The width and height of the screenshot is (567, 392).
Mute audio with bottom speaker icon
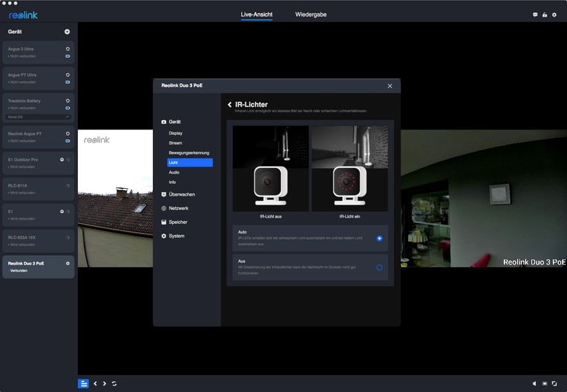[535, 384]
